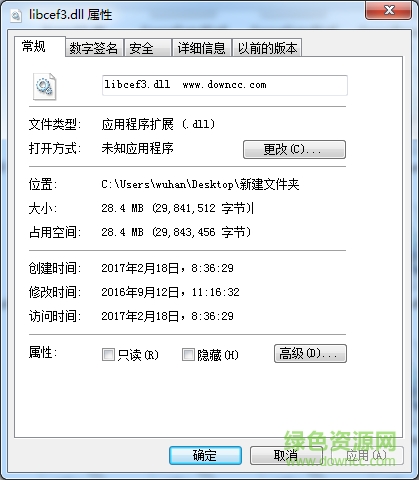Go to the 以前的版本 tab

[267, 48]
